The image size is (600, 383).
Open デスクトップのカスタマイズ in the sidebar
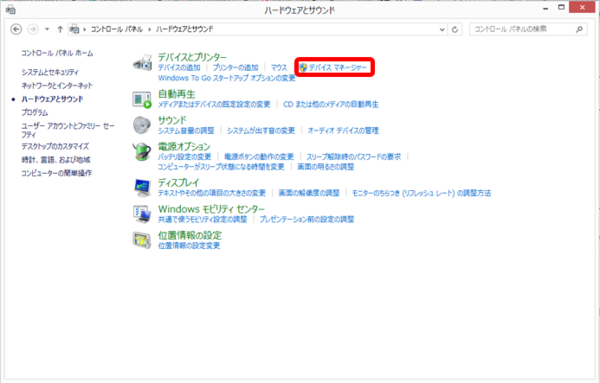tap(55, 146)
